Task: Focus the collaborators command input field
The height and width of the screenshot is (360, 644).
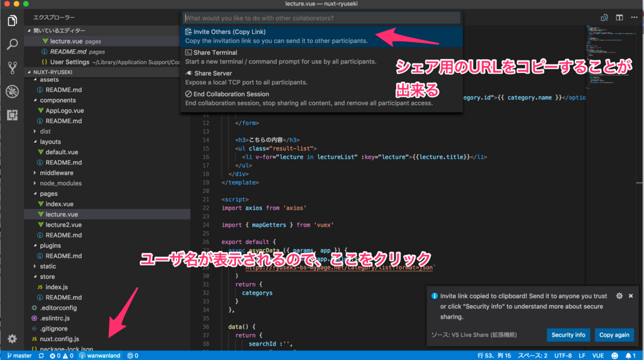Action: 321,18
